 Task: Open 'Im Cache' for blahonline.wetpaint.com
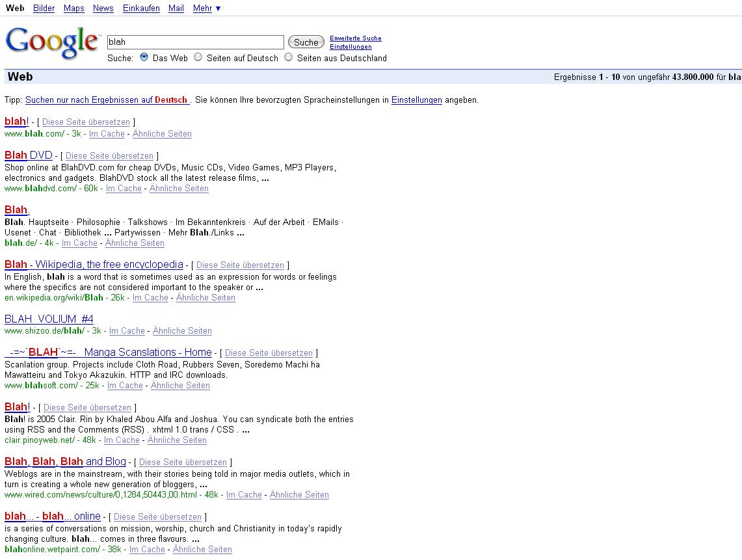click(x=147, y=549)
